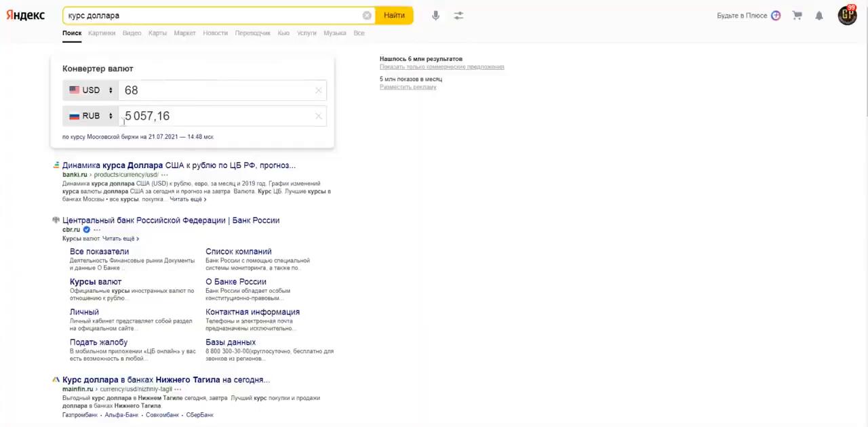Image resolution: width=868 pixels, height=427 pixels.
Task: Open the 'Курсы валют' sitelink
Action: click(x=96, y=282)
